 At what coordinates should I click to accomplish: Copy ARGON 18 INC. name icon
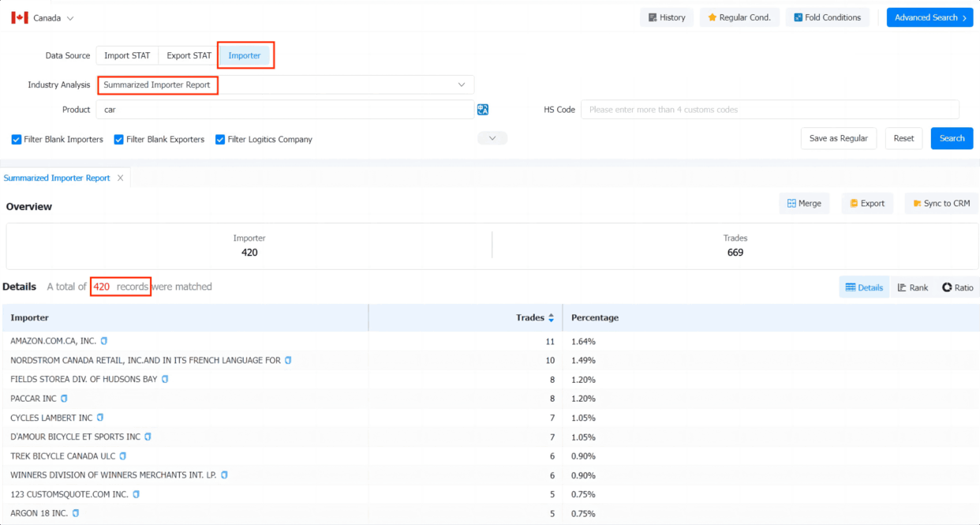pyautogui.click(x=76, y=513)
